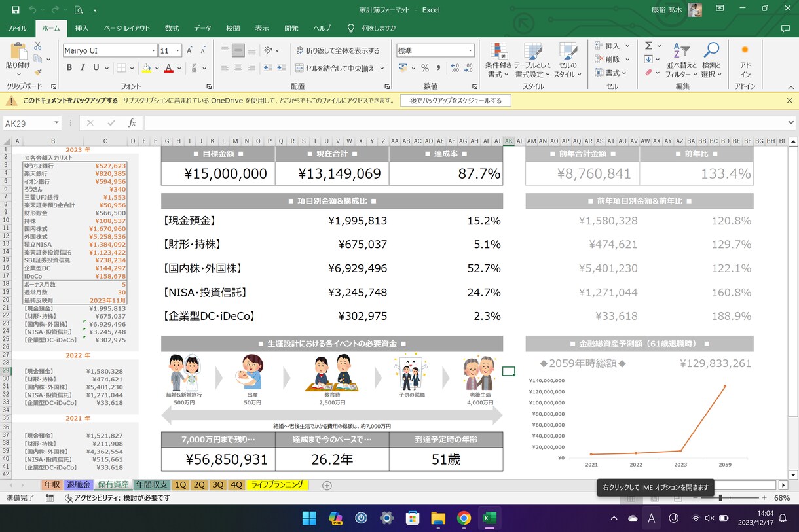799x532 pixels.
Task: Click the アドイン icon
Action: [745, 60]
